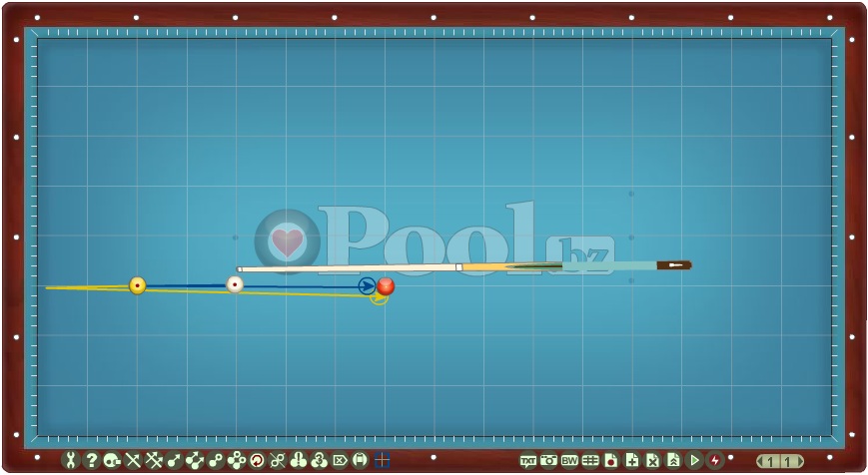Click the save floppy disk icon

point(360,460)
